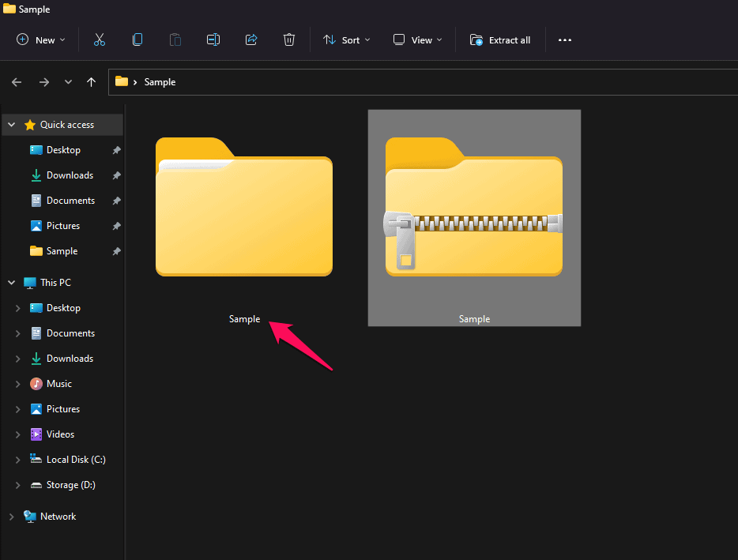Collapse the Quick access section

tap(12, 125)
